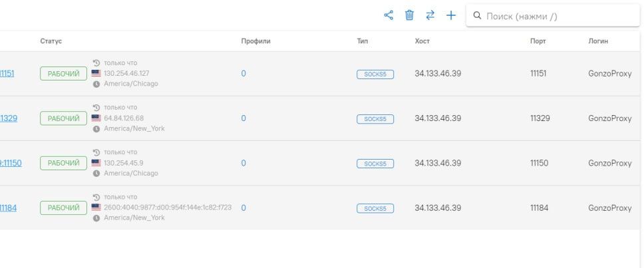Click the 'Хост' column header
Viewport: 644px width, 268px height.
click(x=422, y=41)
